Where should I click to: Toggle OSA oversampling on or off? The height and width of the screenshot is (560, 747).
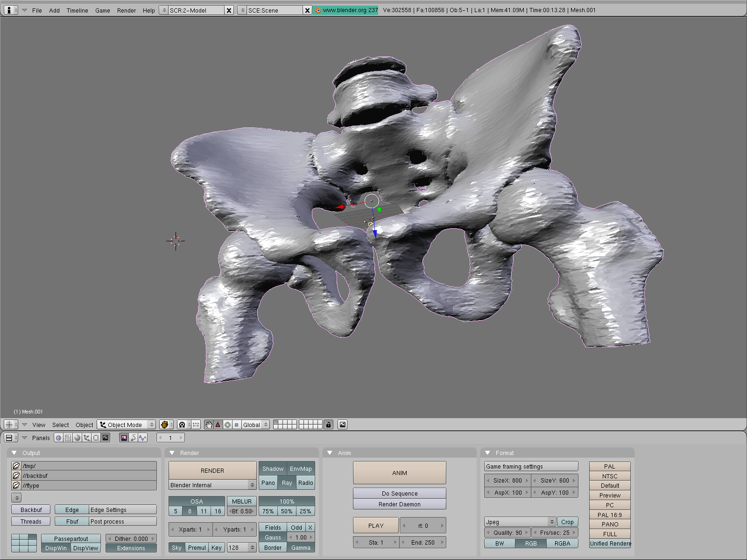point(197,501)
